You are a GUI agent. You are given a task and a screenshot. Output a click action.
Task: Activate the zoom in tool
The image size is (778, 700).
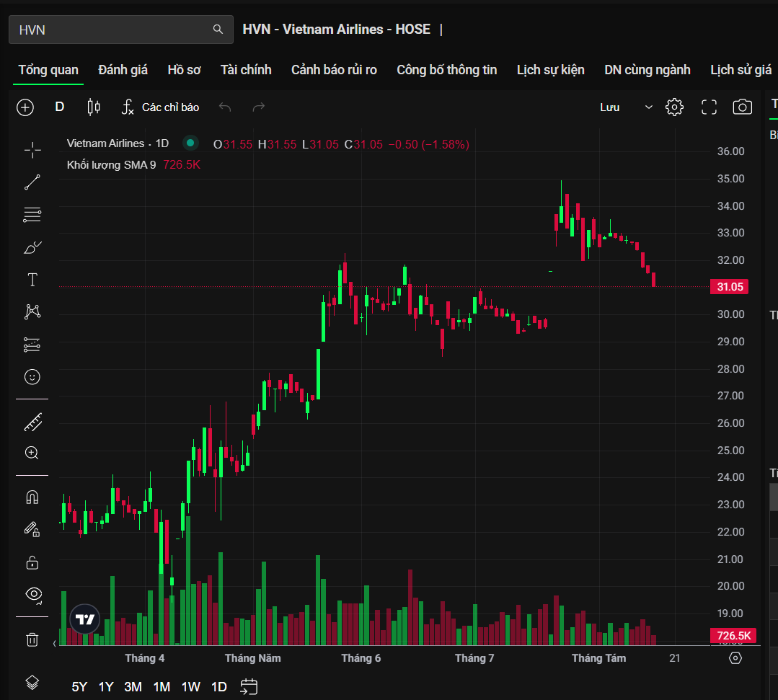[32, 453]
